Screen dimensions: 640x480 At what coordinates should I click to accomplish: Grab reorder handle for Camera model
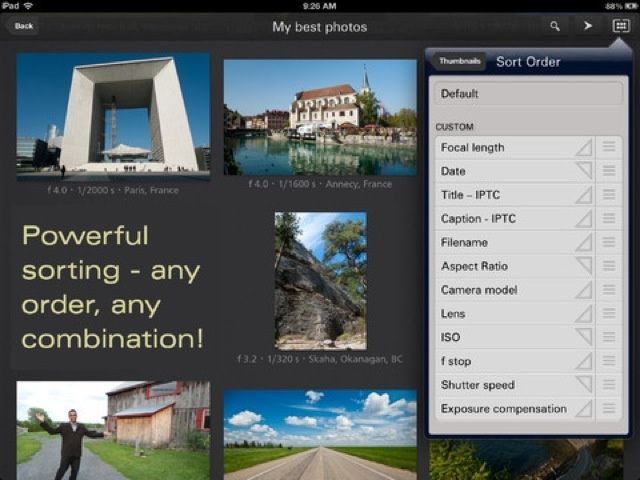[x=609, y=289]
